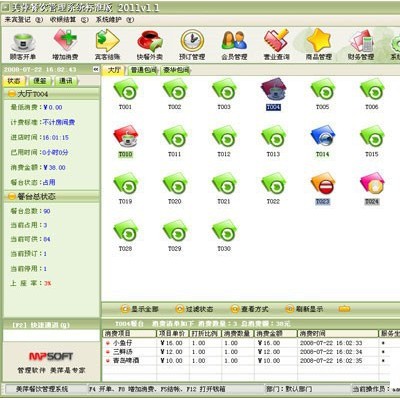
Task: Collapse the 餐台总状态 section
Action: click(x=12, y=197)
